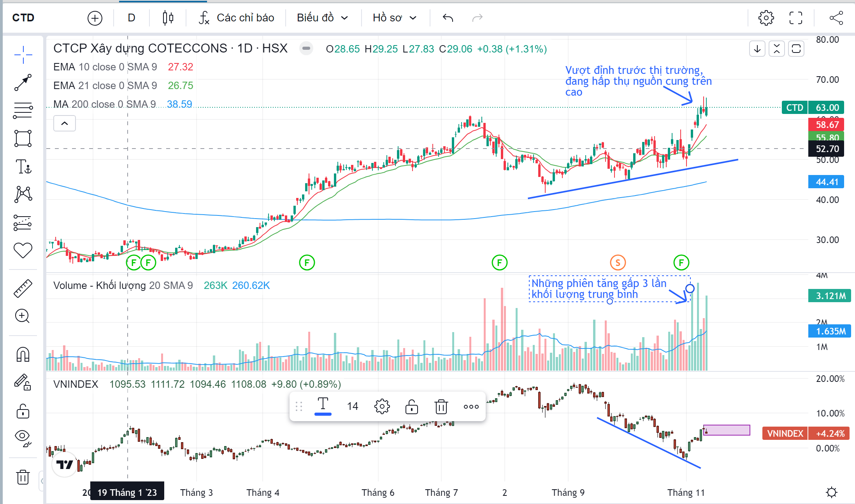Open Các chỉ báo indicators menu
855x504 pixels.
coord(237,18)
